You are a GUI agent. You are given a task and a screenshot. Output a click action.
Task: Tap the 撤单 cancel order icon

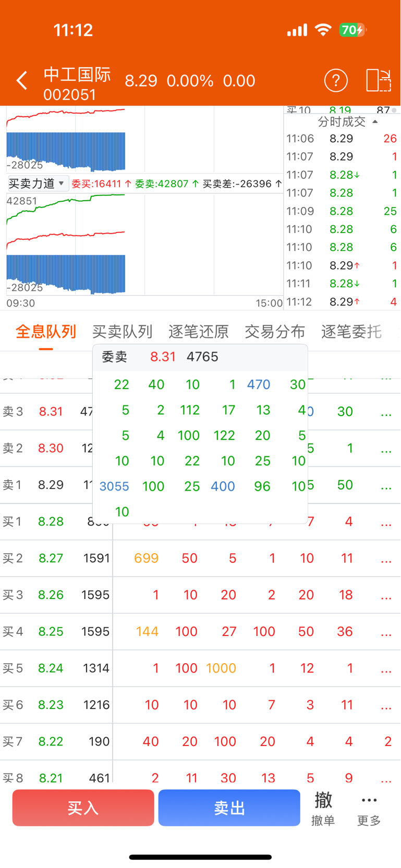tap(323, 808)
